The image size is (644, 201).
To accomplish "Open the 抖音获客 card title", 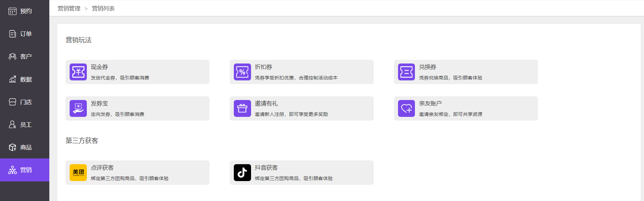I will [266, 168].
